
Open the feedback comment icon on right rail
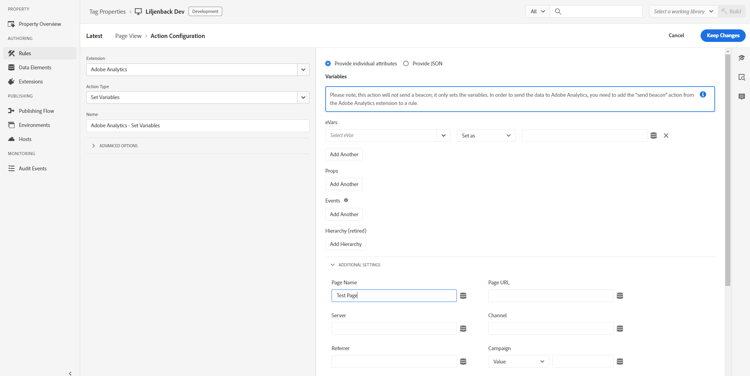tap(741, 97)
